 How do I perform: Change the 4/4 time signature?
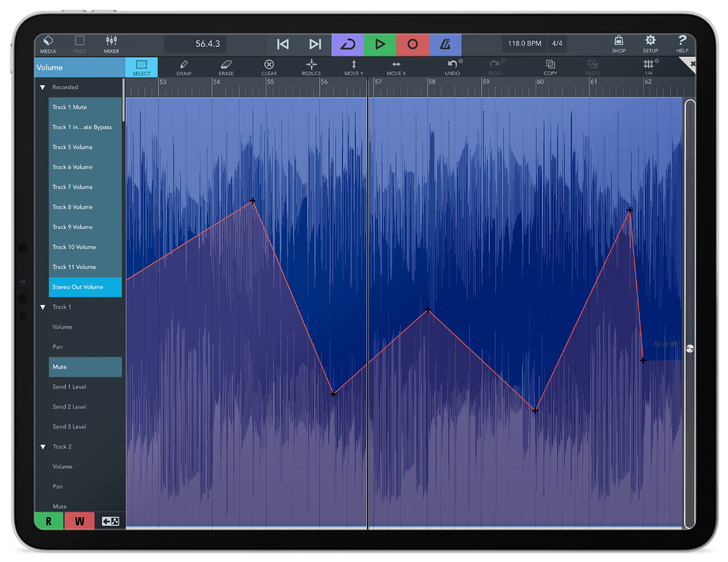[558, 44]
